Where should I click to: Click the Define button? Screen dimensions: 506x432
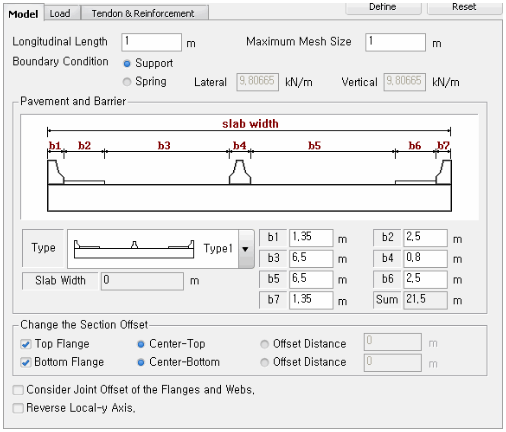click(x=383, y=7)
